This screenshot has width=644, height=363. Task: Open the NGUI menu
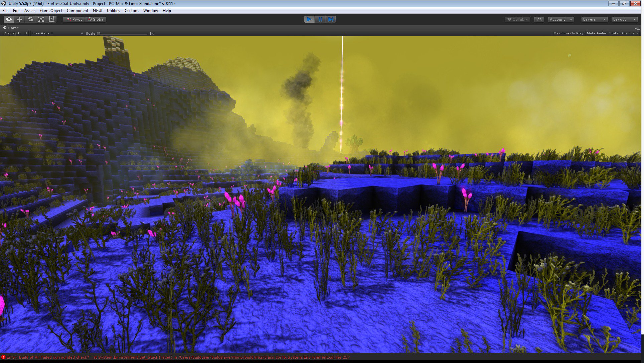[98, 11]
